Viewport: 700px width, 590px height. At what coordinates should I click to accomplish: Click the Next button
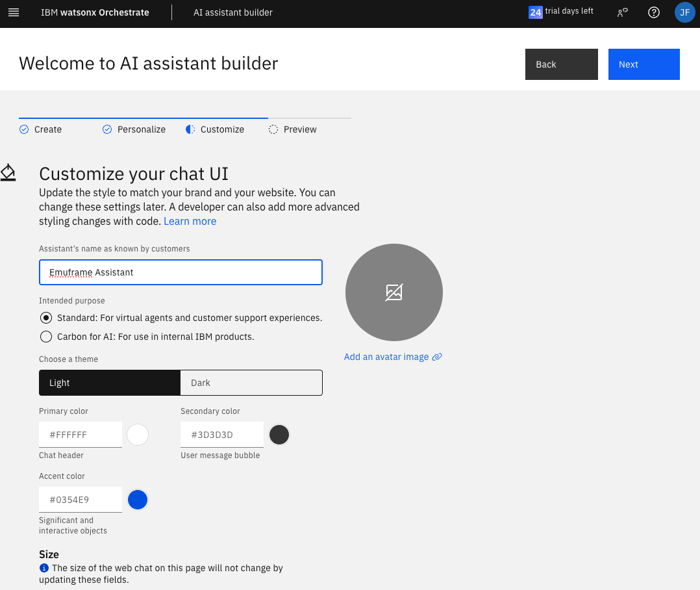coord(644,64)
